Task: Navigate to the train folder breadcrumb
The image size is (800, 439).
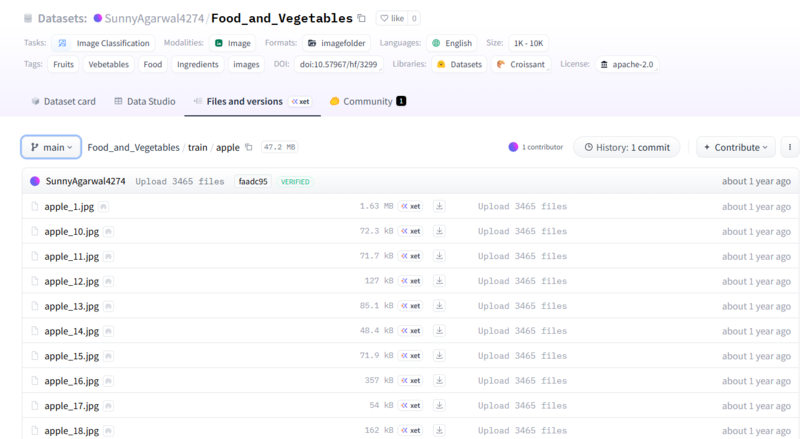Action: (x=197, y=148)
